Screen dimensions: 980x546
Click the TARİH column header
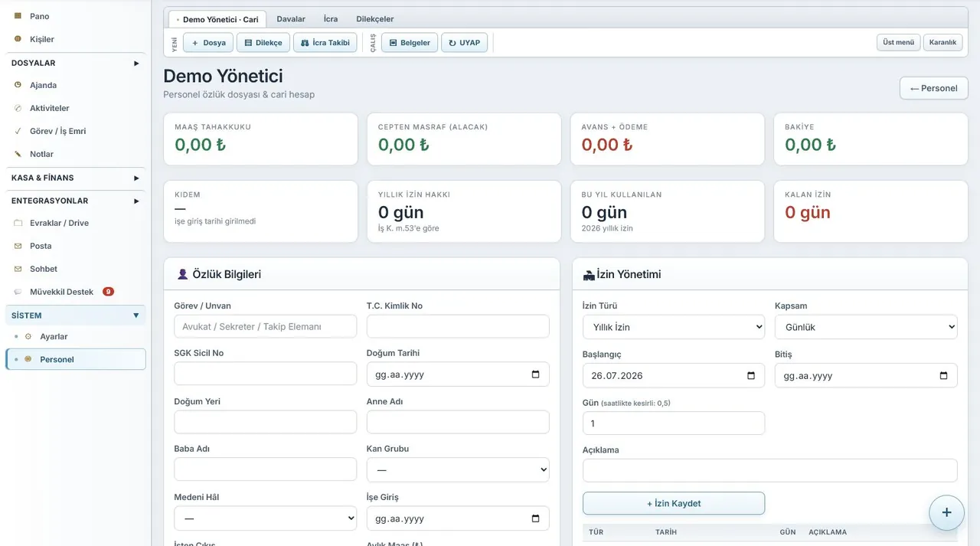[x=665, y=531]
